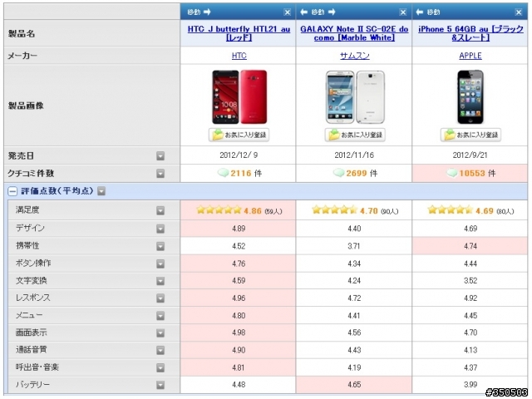Viewport: 532px width, 399px height.
Task: Select the 4.98 画面表示 score cell
Action: (239, 332)
